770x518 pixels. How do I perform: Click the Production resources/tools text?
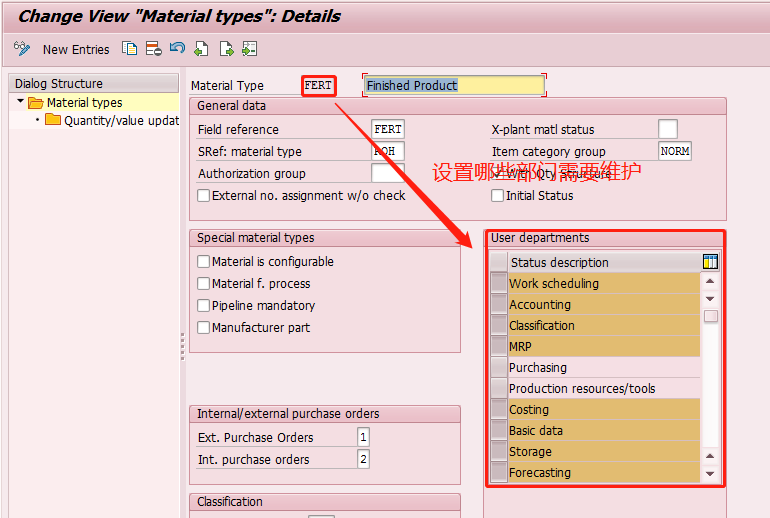(x=582, y=388)
